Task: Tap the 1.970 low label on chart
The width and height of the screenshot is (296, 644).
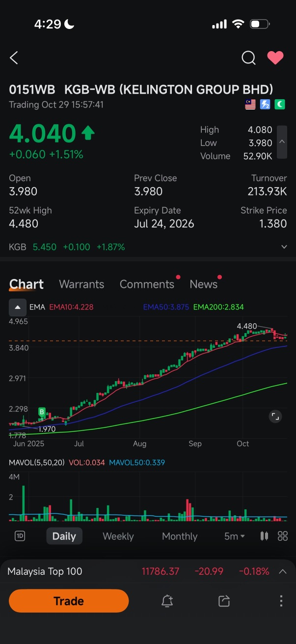Action: [x=47, y=429]
